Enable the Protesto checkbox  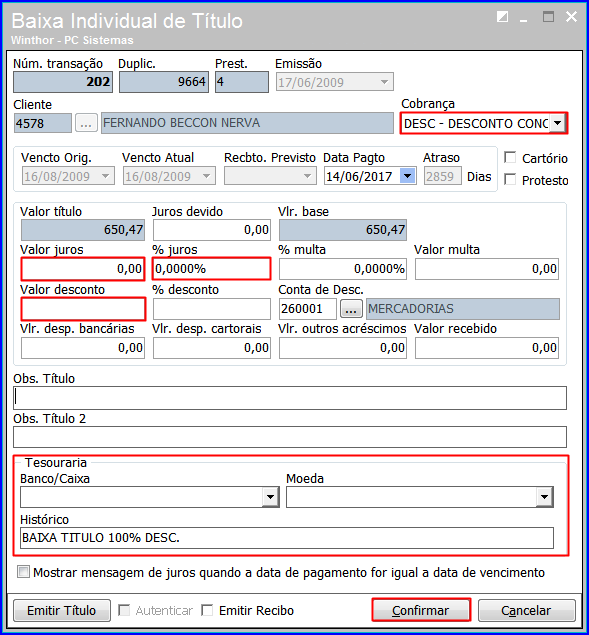510,179
